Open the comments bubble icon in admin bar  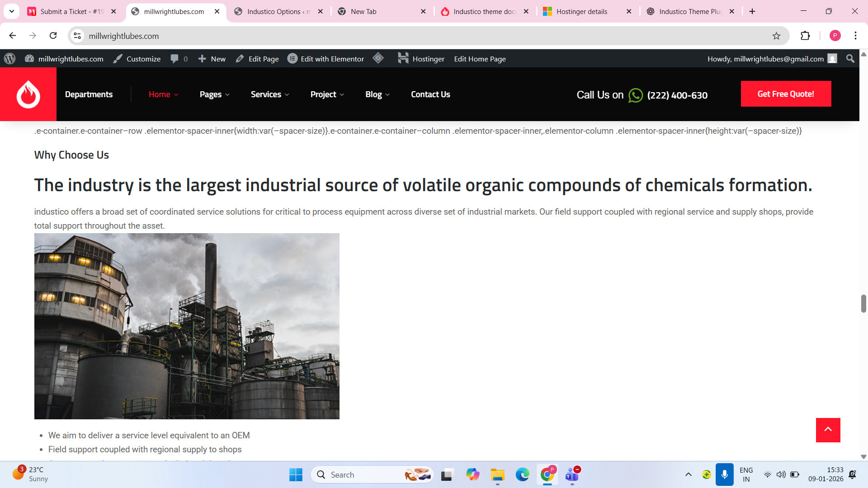tap(175, 59)
